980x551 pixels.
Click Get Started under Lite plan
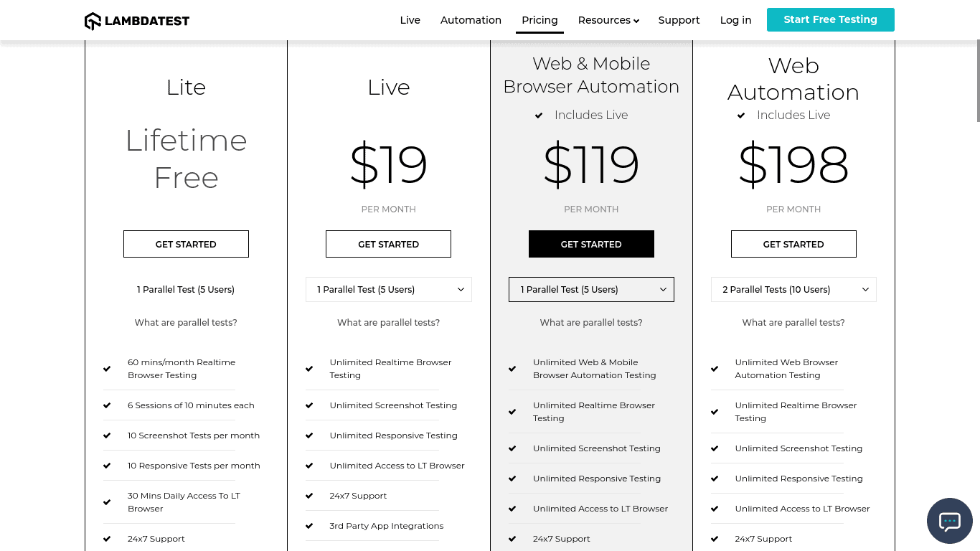[186, 244]
